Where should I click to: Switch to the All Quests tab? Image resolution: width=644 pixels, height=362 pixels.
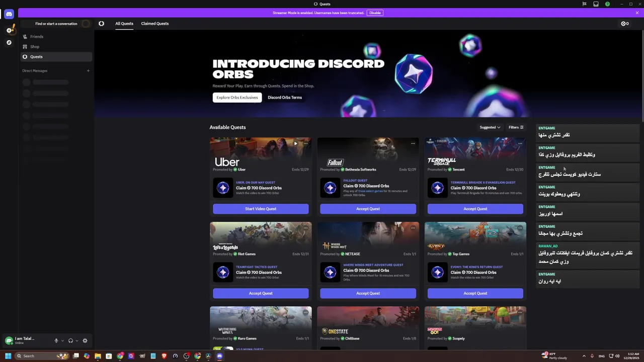point(124,24)
